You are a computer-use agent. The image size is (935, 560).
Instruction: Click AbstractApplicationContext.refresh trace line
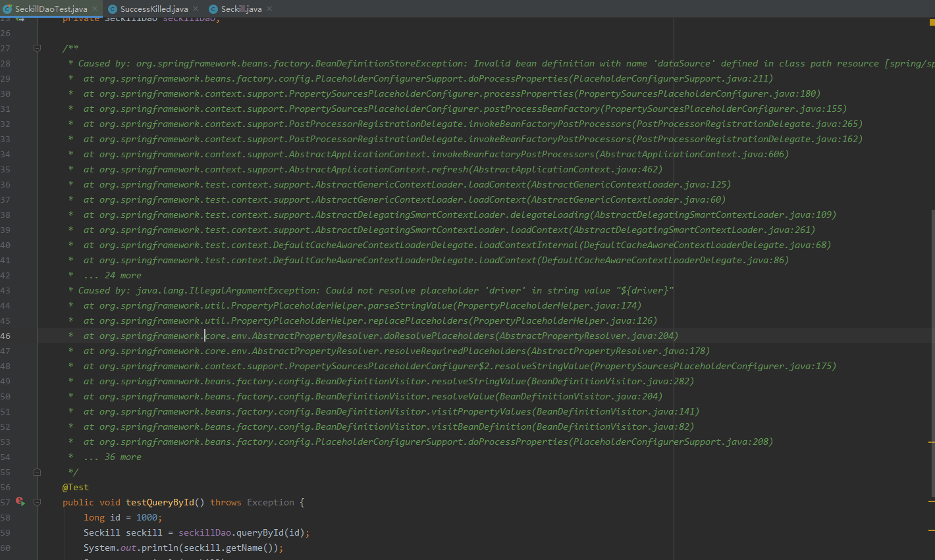coord(373,169)
